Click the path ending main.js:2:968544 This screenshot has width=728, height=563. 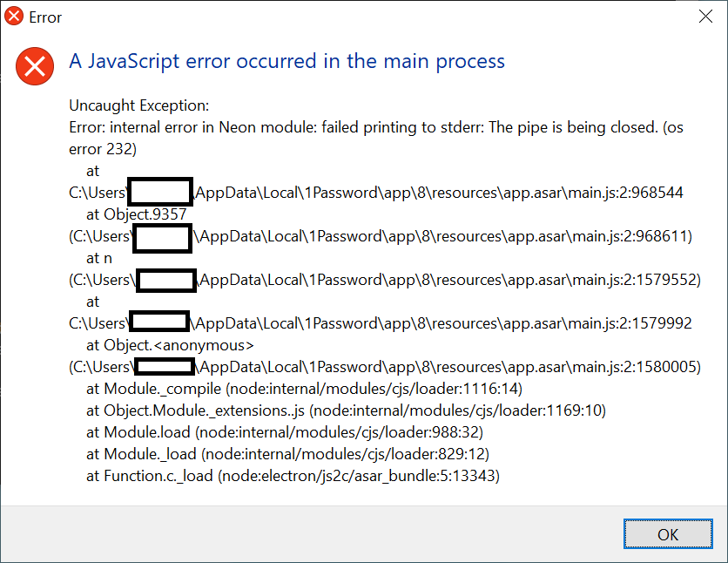(x=376, y=193)
